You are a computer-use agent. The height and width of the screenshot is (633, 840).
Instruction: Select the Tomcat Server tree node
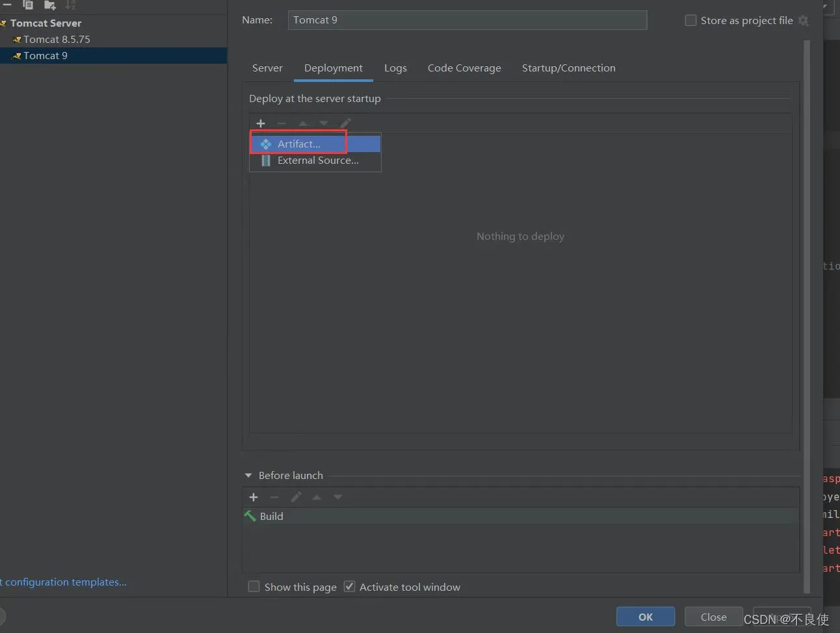coord(46,23)
